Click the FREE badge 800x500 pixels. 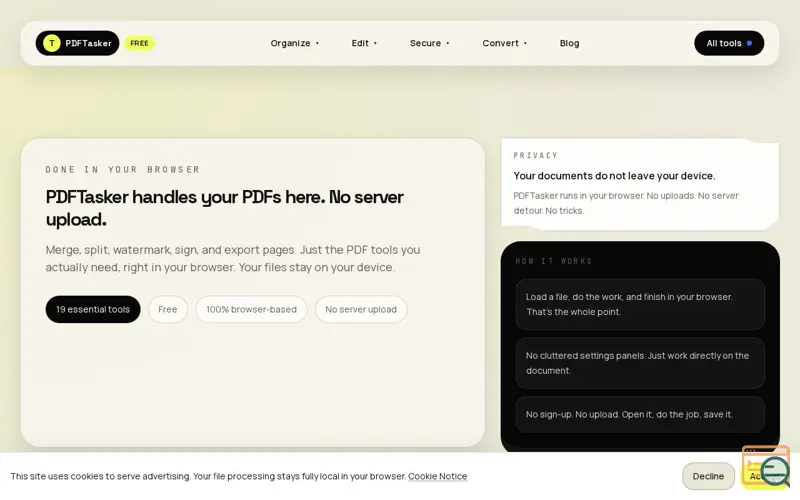pos(139,43)
